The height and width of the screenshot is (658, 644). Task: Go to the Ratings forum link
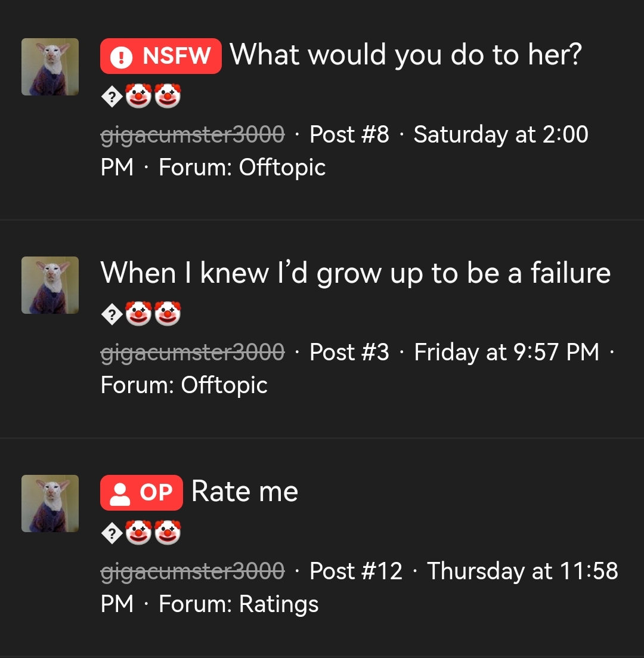point(278,604)
